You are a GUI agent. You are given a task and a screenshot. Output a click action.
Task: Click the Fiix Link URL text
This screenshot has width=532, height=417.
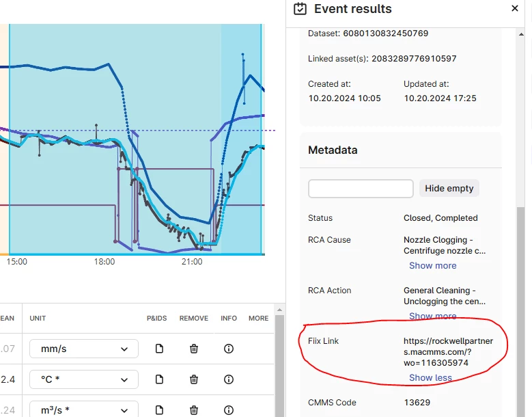(448, 352)
